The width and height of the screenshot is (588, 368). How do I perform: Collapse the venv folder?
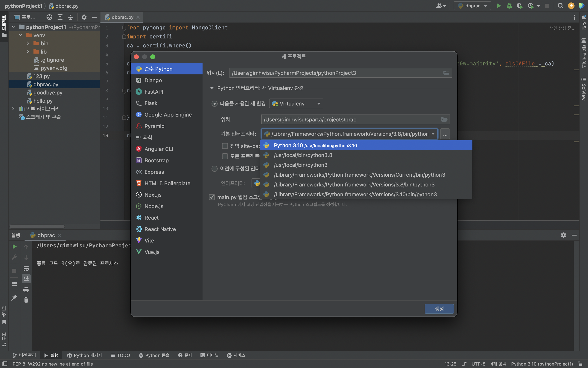pyautogui.click(x=21, y=35)
